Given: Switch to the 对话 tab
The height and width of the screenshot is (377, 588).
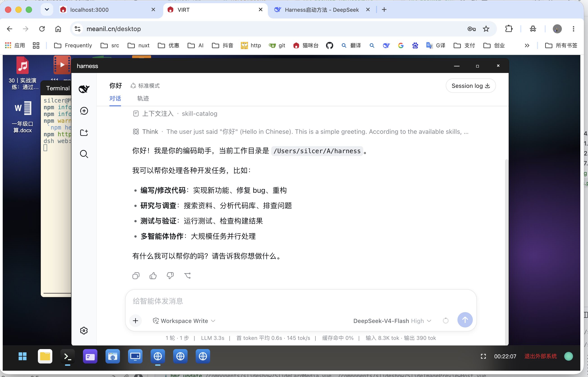Looking at the screenshot, I should coord(115,98).
